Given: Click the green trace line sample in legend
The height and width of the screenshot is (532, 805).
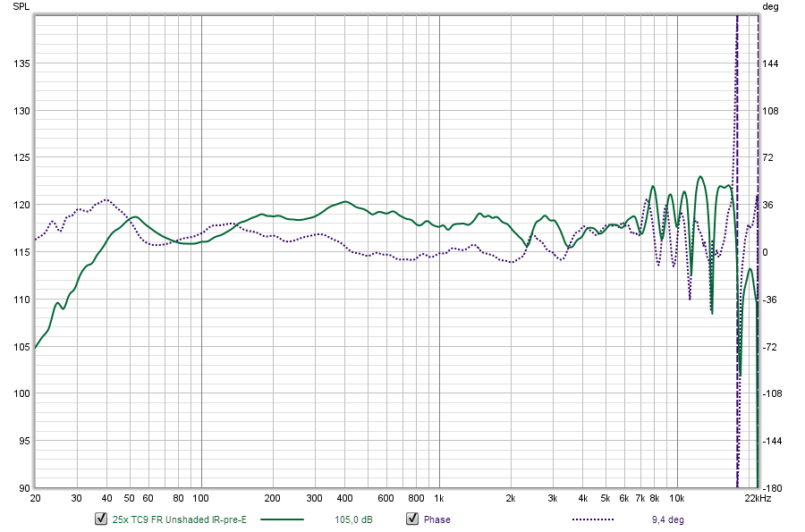Looking at the screenshot, I should click(282, 519).
